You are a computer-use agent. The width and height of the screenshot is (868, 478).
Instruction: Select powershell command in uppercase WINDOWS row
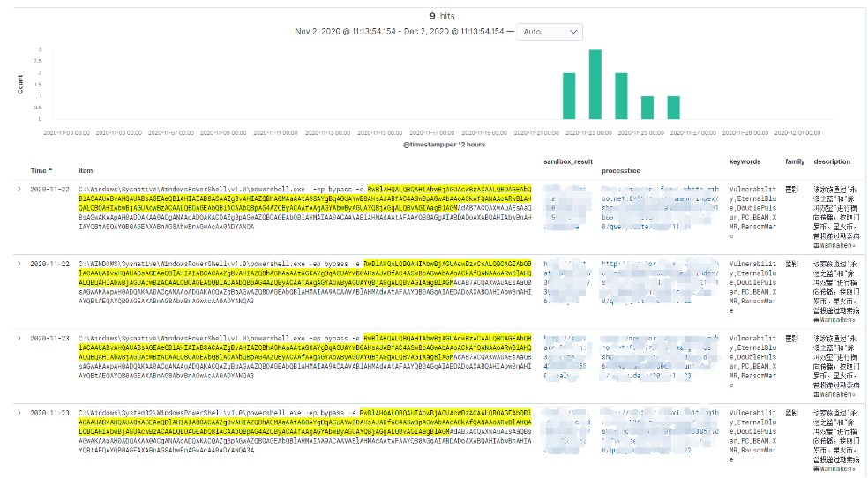click(x=305, y=283)
